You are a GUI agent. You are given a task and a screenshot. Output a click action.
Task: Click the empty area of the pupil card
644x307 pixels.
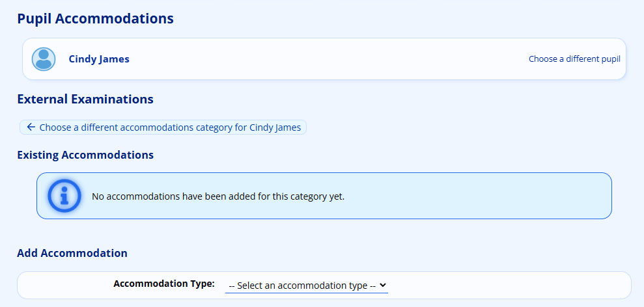326,59
